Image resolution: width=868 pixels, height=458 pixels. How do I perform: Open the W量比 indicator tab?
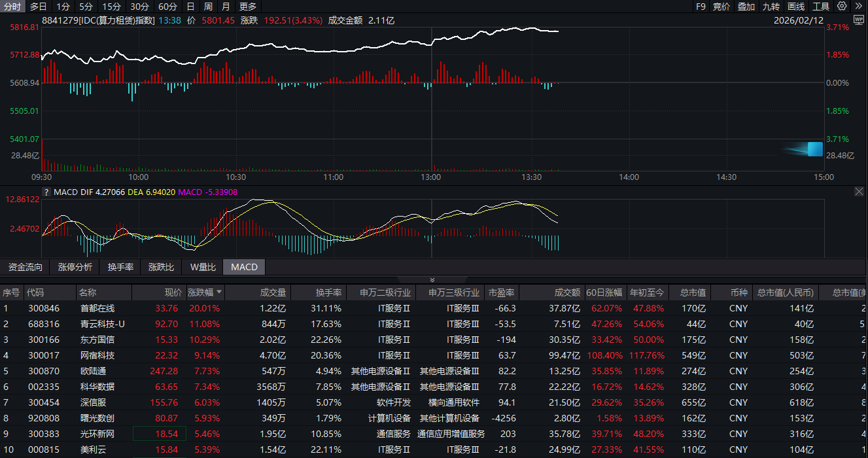click(203, 267)
